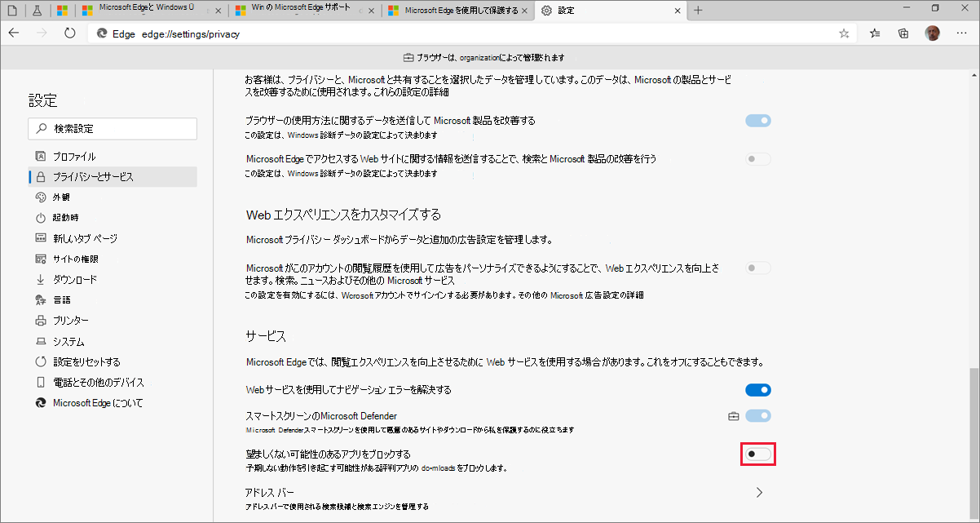Reload the page with the refresh icon
The width and height of the screenshot is (980, 523).
point(69,33)
